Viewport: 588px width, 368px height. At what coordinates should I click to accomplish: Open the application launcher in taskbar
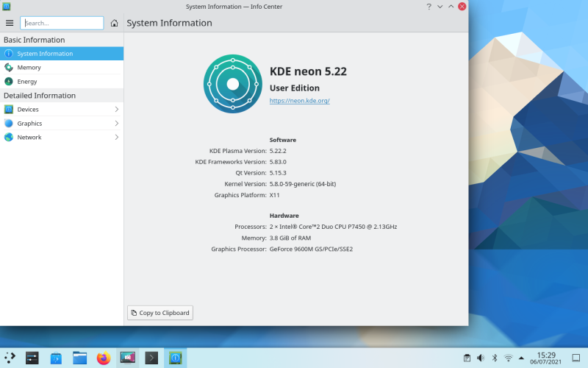tap(10, 358)
